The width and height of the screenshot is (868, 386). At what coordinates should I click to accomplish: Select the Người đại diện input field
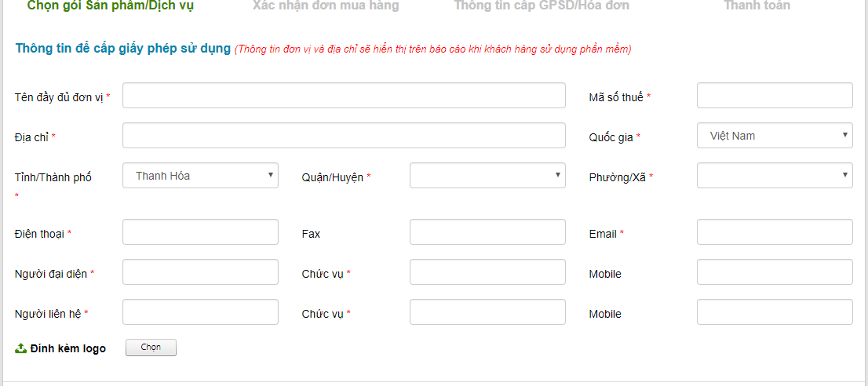pyautogui.click(x=200, y=271)
